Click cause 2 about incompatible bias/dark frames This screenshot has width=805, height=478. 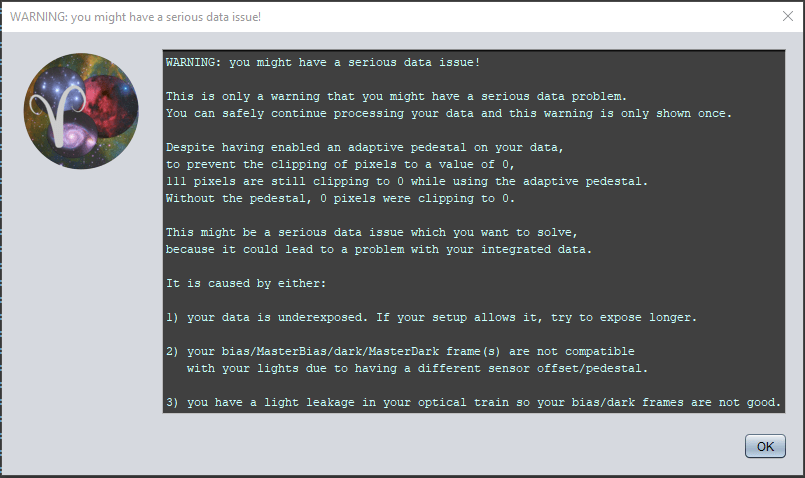pos(407,360)
